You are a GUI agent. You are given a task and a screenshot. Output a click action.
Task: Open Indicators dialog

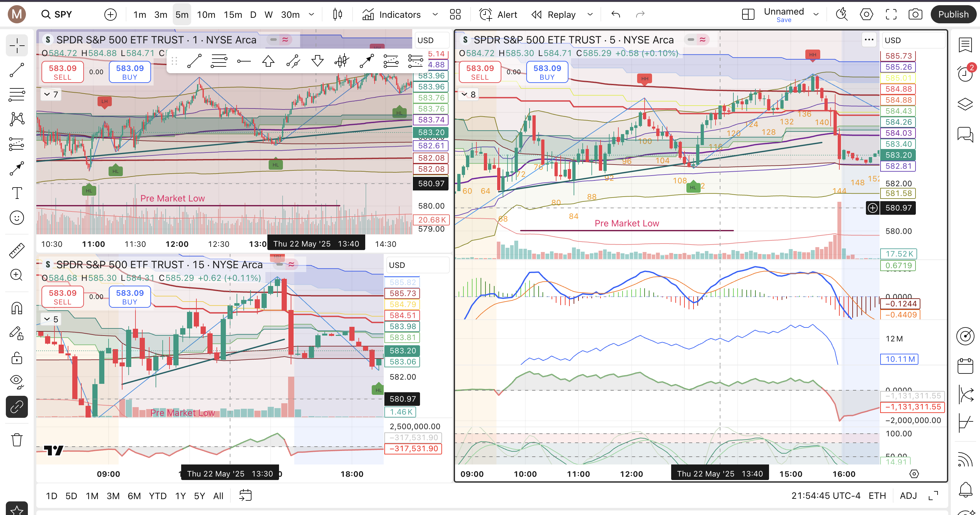tap(392, 15)
